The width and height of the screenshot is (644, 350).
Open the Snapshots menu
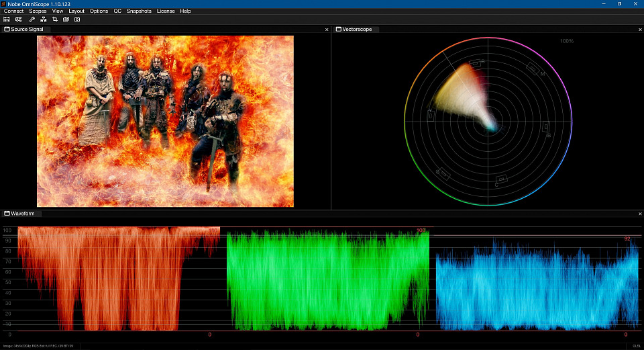(x=139, y=11)
